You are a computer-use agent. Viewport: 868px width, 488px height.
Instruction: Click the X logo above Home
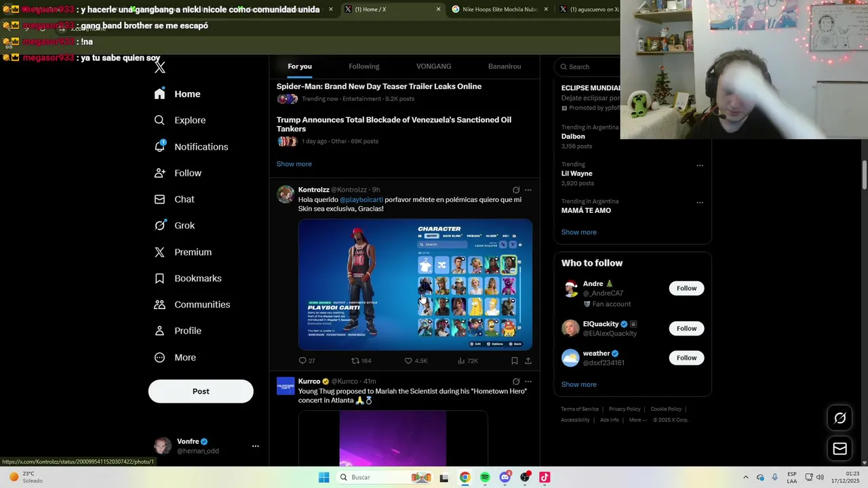click(160, 67)
